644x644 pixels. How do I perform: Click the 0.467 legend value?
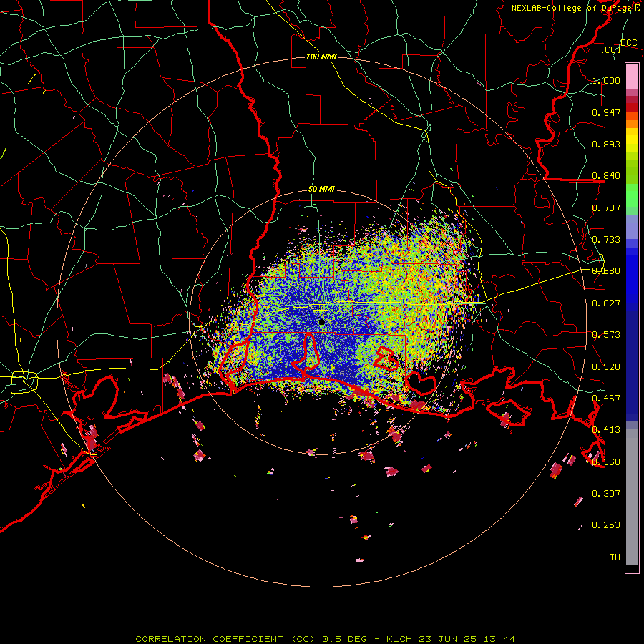point(606,399)
